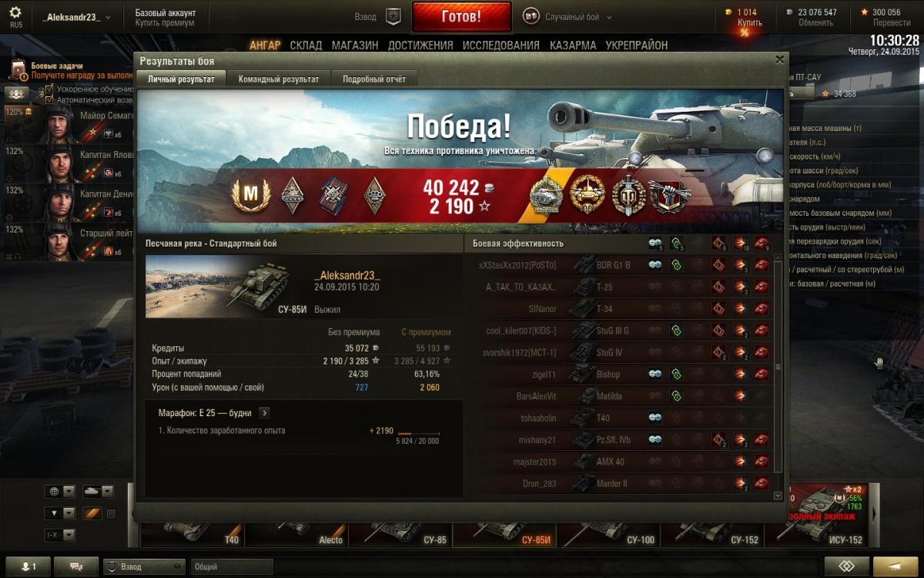Open the I-X tier filter dropdown

(61, 535)
